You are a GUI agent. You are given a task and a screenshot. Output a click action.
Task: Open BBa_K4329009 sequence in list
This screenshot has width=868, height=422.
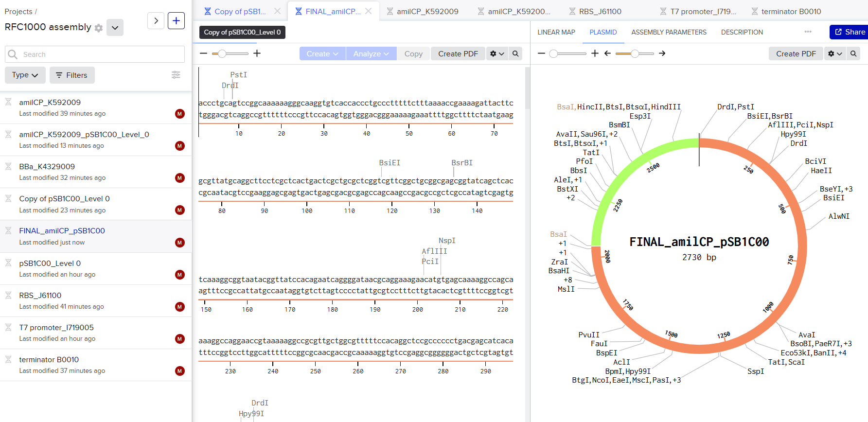tap(96, 172)
